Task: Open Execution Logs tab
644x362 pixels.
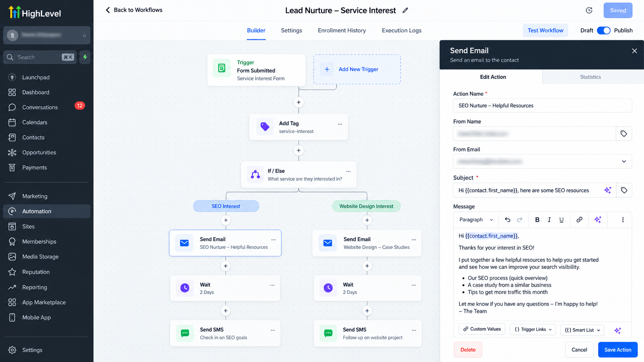Action: [x=401, y=30]
